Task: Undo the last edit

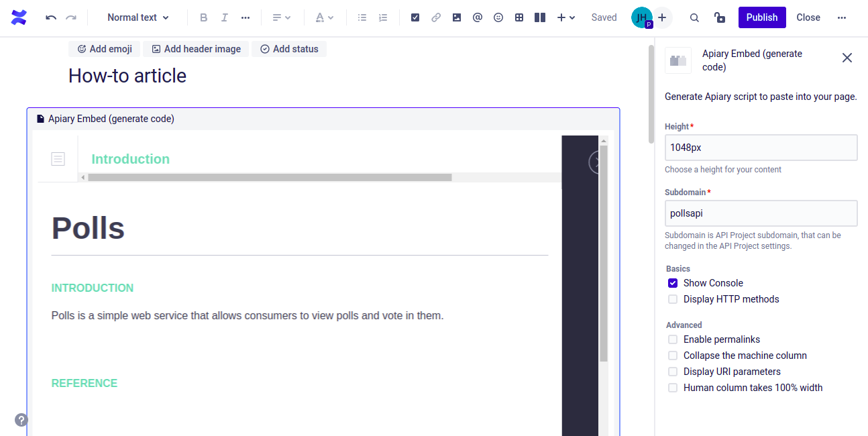Action: (x=51, y=18)
